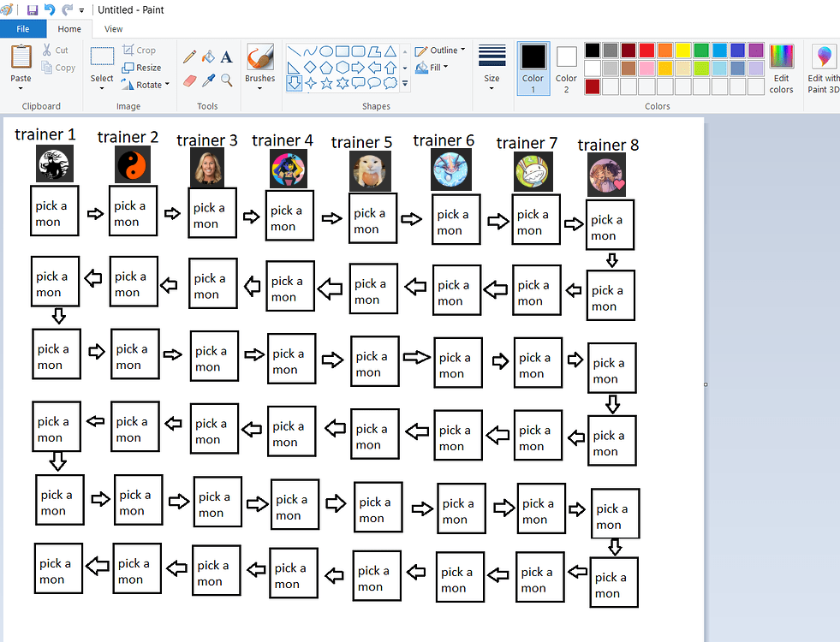This screenshot has height=642, width=840.
Task: Choose the five-point star shape
Action: coord(326,83)
